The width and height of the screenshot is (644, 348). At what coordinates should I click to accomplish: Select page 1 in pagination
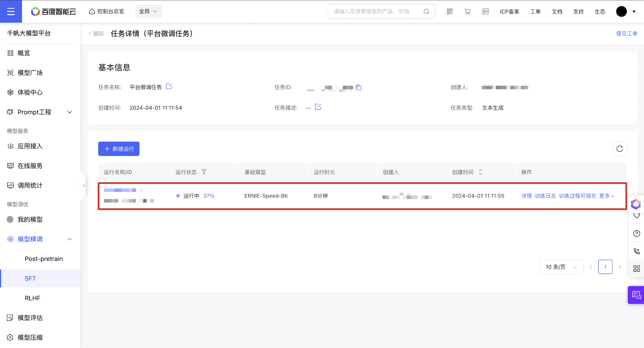[605, 267]
